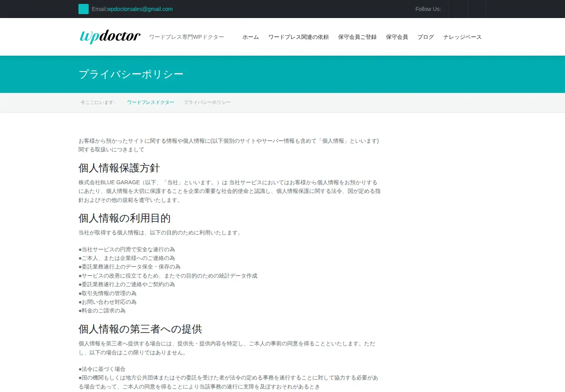
Task: Click the line ●取引先情報の管理の為
Action: [x=108, y=293]
